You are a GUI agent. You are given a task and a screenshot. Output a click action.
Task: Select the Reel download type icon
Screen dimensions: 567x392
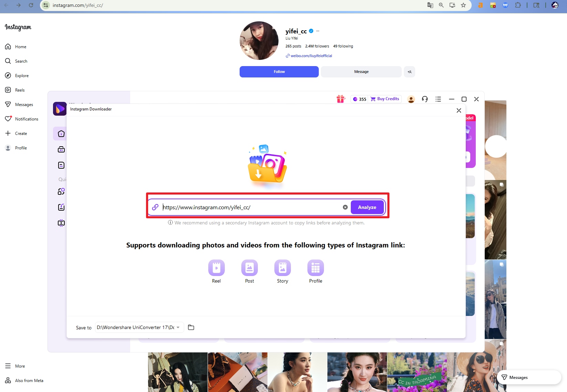216,268
